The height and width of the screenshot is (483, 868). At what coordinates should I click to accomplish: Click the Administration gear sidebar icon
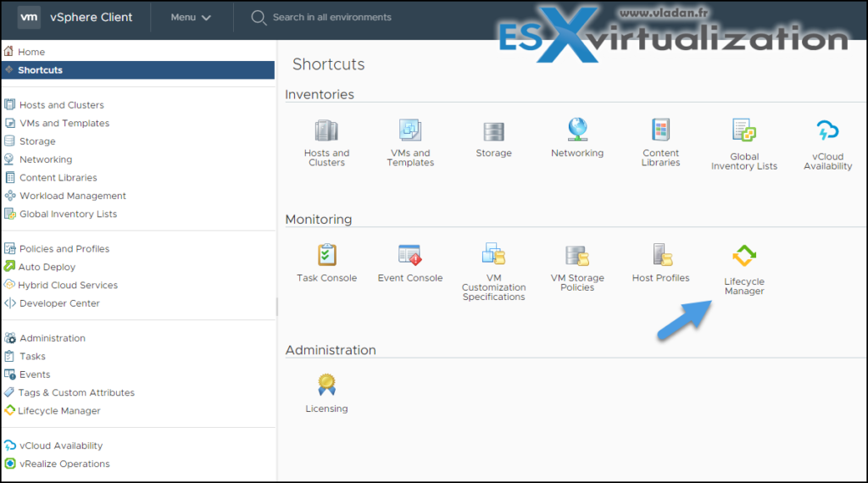(x=10, y=337)
